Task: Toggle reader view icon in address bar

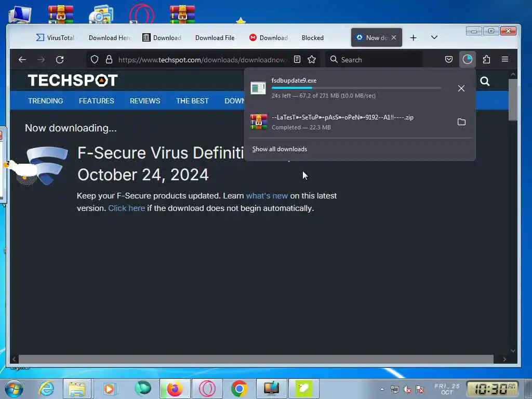Action: click(297, 60)
